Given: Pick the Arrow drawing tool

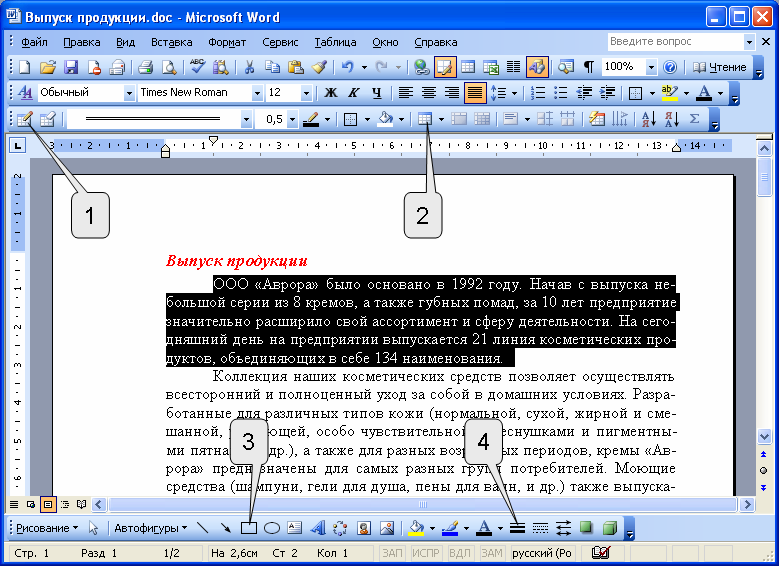Looking at the screenshot, I should (x=226, y=528).
